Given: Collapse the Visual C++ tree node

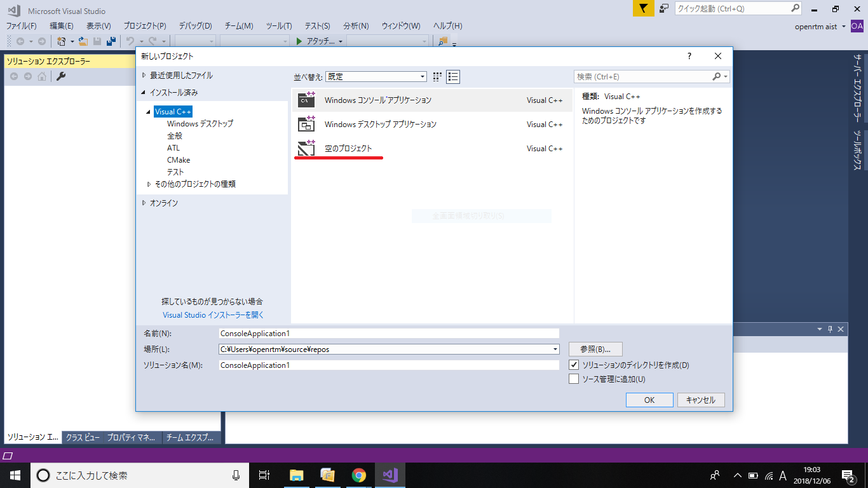Looking at the screenshot, I should pos(149,112).
